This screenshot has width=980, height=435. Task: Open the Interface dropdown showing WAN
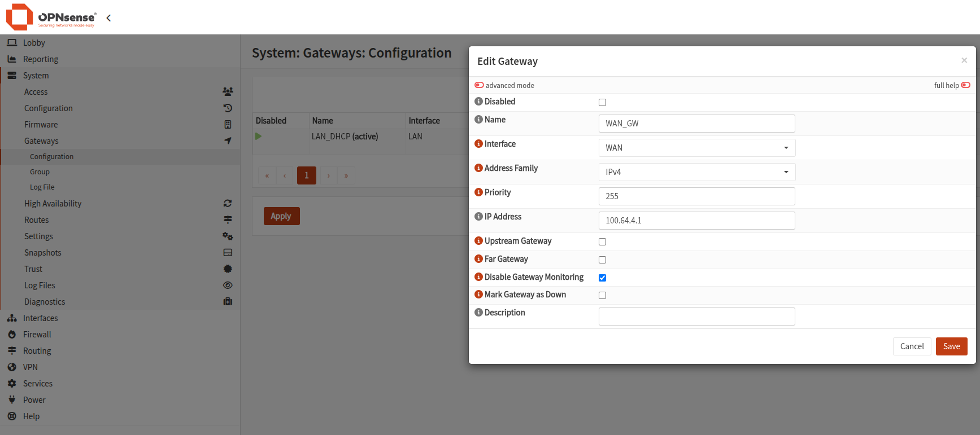[697, 148]
